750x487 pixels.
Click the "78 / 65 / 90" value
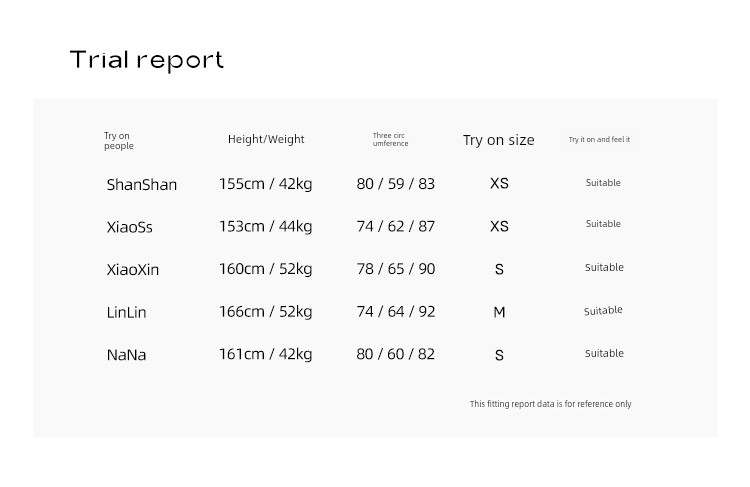coord(396,269)
